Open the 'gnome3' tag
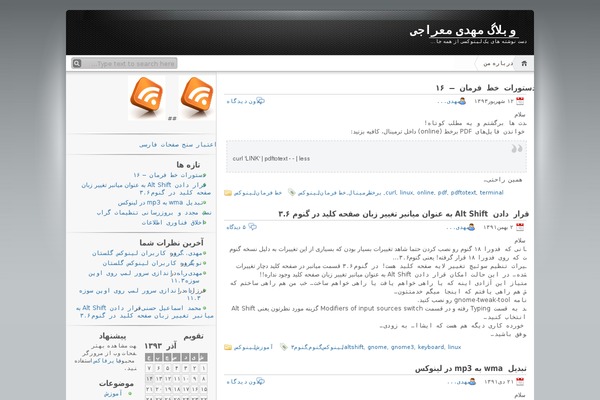The height and width of the screenshot is (400, 600). pyautogui.click(x=402, y=347)
